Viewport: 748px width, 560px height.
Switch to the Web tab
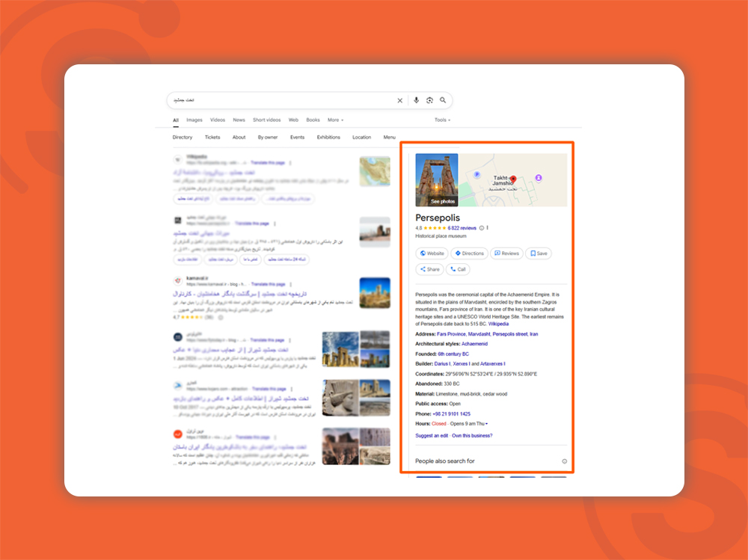pyautogui.click(x=293, y=120)
